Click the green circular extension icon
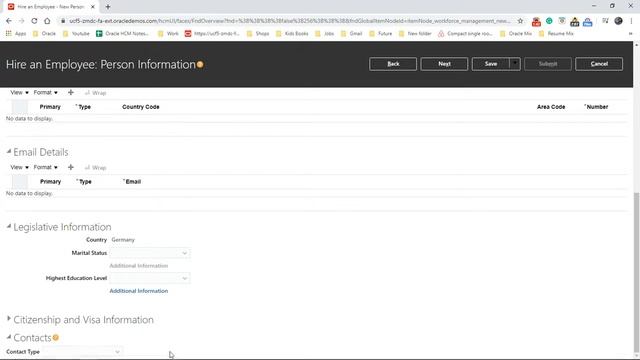The width and height of the screenshot is (640, 360). pyautogui.click(x=549, y=21)
